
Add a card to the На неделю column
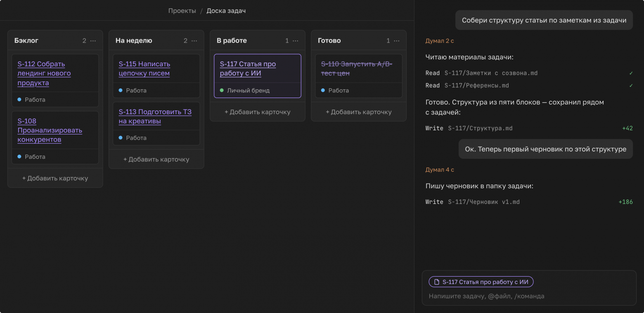[x=156, y=159]
